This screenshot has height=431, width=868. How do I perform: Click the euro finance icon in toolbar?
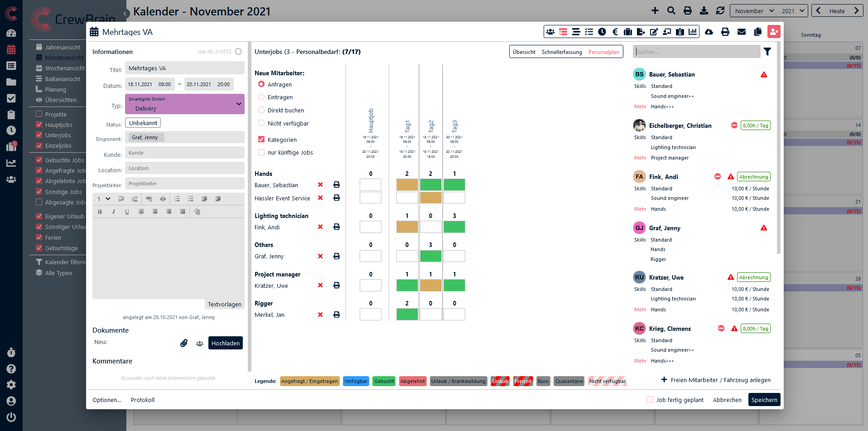(x=615, y=32)
